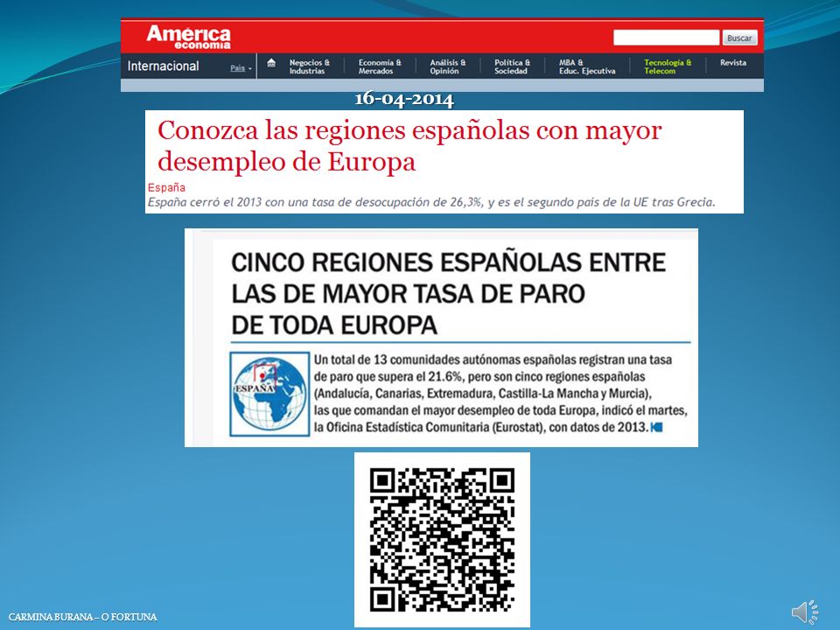Click the España globe image

click(270, 394)
